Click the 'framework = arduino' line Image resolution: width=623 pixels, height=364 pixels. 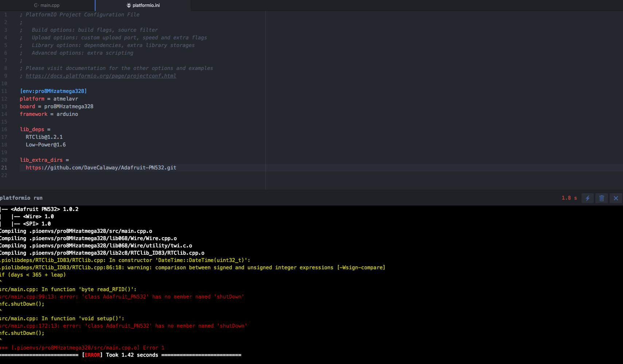[x=49, y=114]
